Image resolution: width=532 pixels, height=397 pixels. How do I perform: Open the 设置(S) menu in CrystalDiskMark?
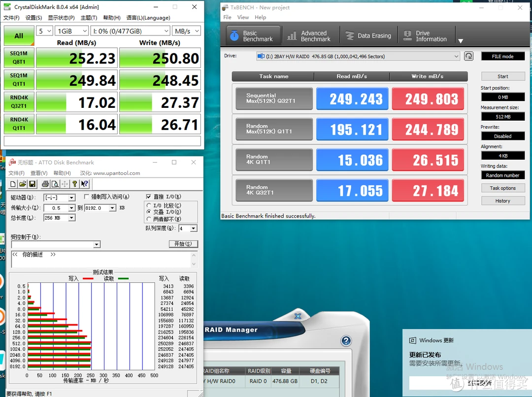coord(33,18)
